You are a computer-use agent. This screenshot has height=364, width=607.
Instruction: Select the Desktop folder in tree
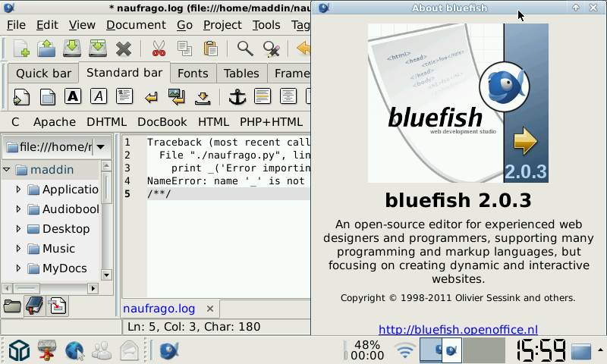point(66,229)
